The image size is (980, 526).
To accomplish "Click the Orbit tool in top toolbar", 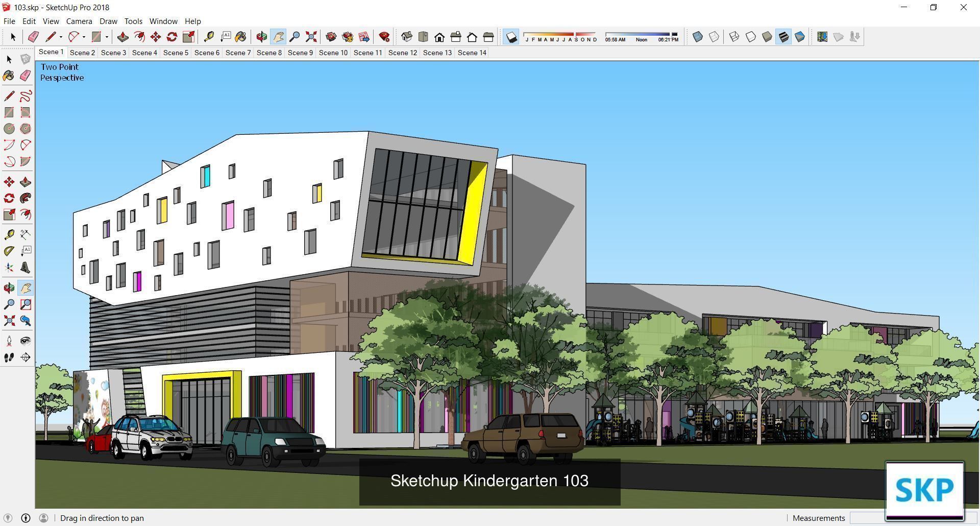I will [262, 37].
